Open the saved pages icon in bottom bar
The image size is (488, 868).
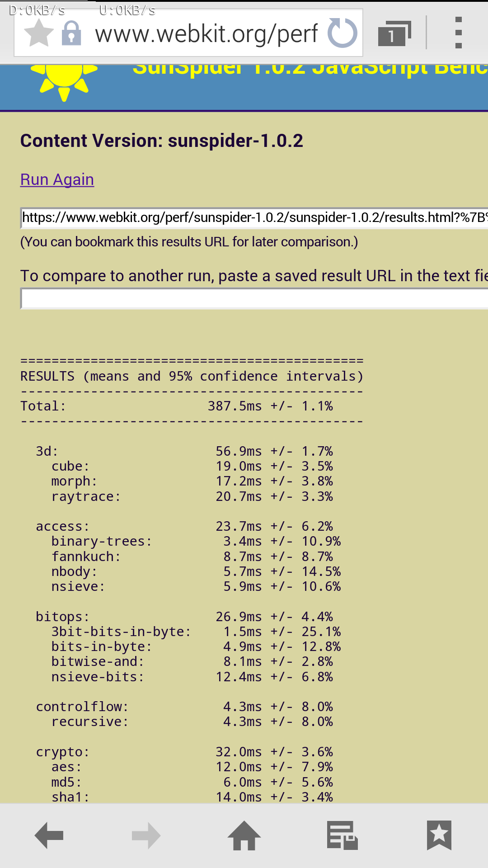pyautogui.click(x=342, y=835)
